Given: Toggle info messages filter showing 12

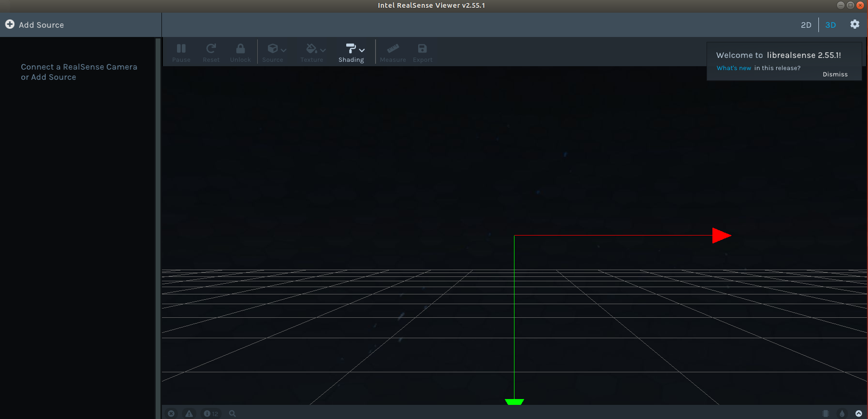Looking at the screenshot, I should pos(211,414).
